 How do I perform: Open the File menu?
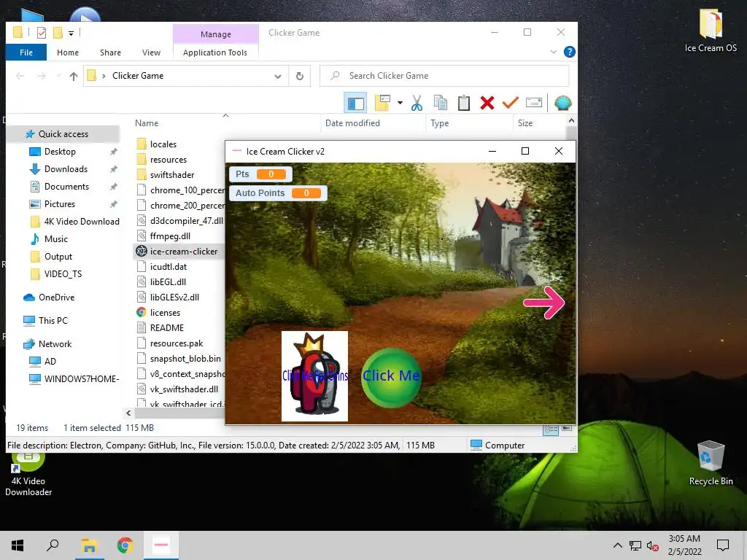click(26, 52)
